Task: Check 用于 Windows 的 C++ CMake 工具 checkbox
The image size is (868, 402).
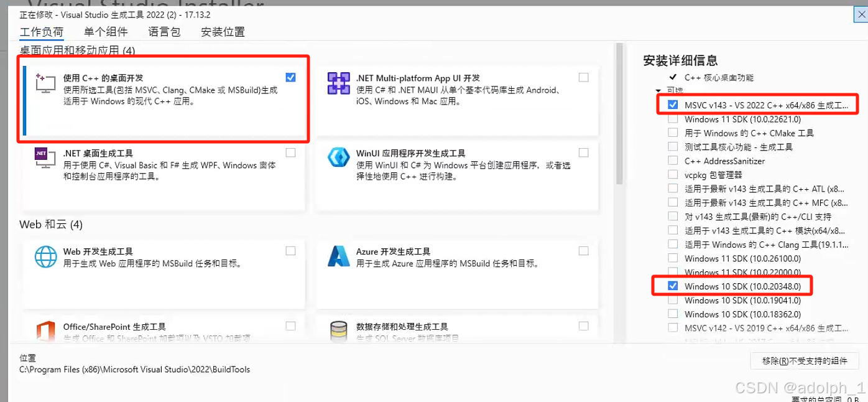Action: pyautogui.click(x=673, y=133)
